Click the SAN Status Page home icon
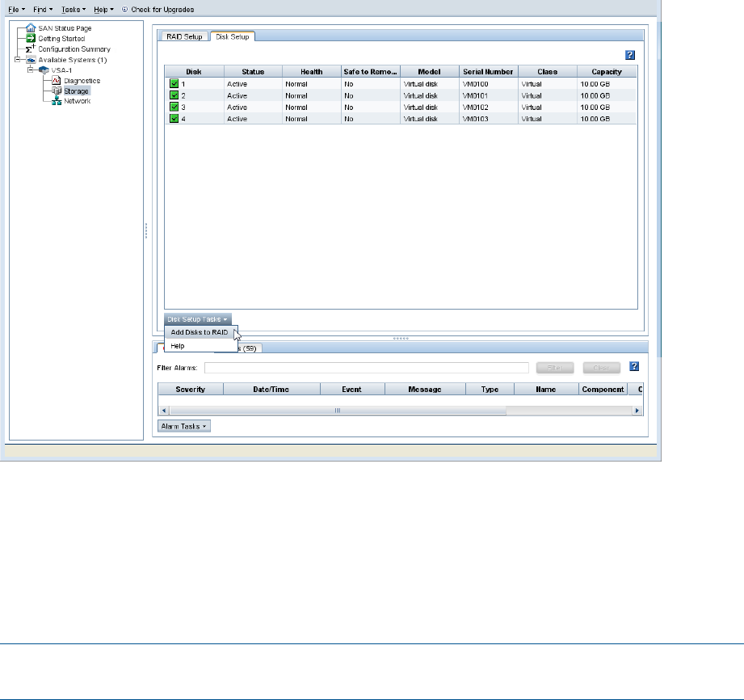The height and width of the screenshot is (700, 744). pyautogui.click(x=32, y=27)
